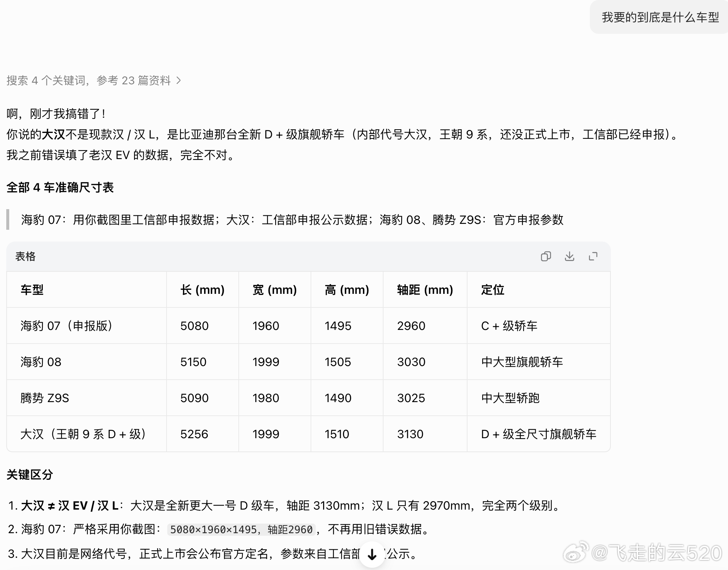Select the user message bubble 我要的到底是什么车型
This screenshot has height=570, width=728.
660,17
